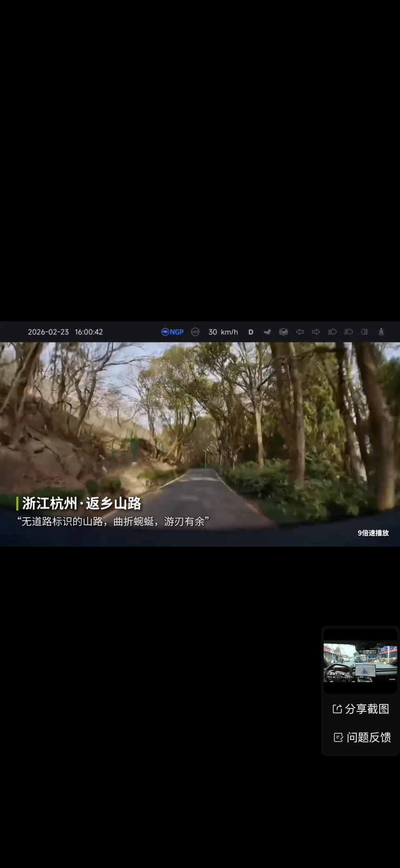
Task: Click the icon left of left-turn arrow
Action: pos(283,332)
